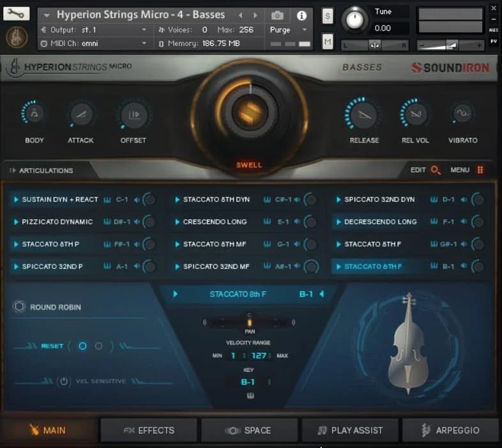Click the RELEASE knob

364,115
